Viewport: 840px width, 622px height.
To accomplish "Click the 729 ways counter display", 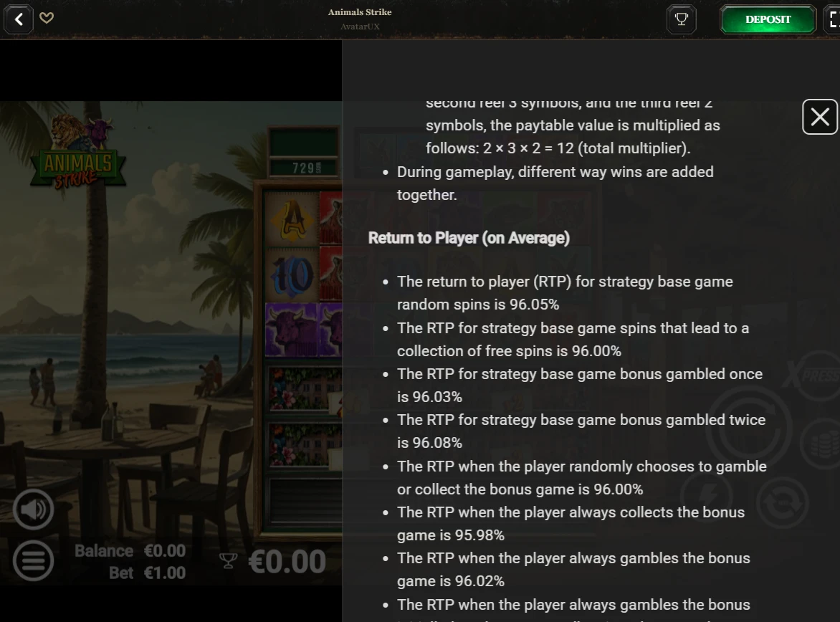I will pos(304,168).
